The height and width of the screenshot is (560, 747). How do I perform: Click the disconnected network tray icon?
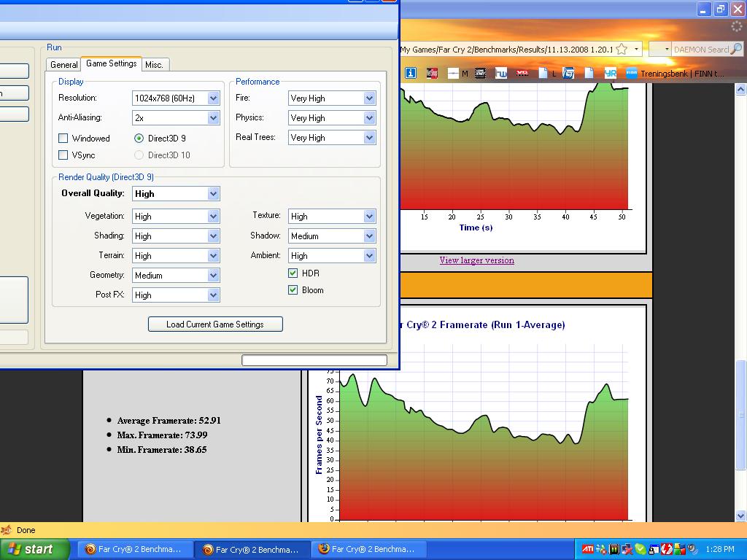(x=627, y=549)
